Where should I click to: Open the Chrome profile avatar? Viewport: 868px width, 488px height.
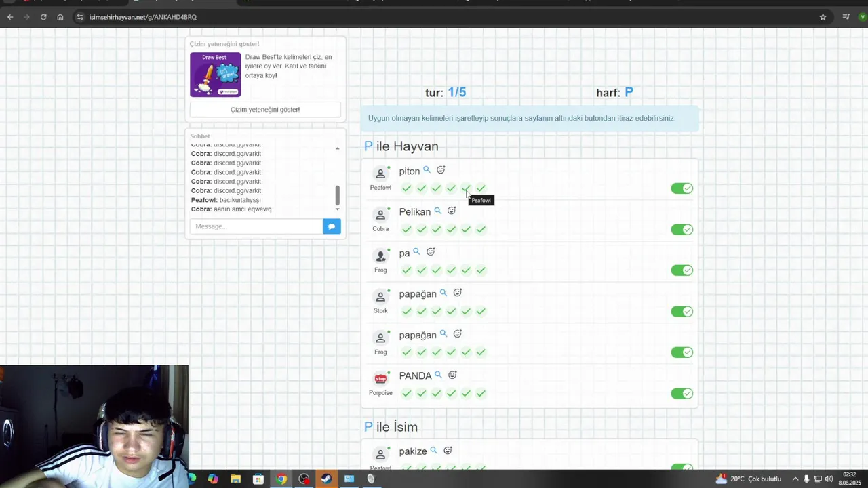tap(862, 17)
